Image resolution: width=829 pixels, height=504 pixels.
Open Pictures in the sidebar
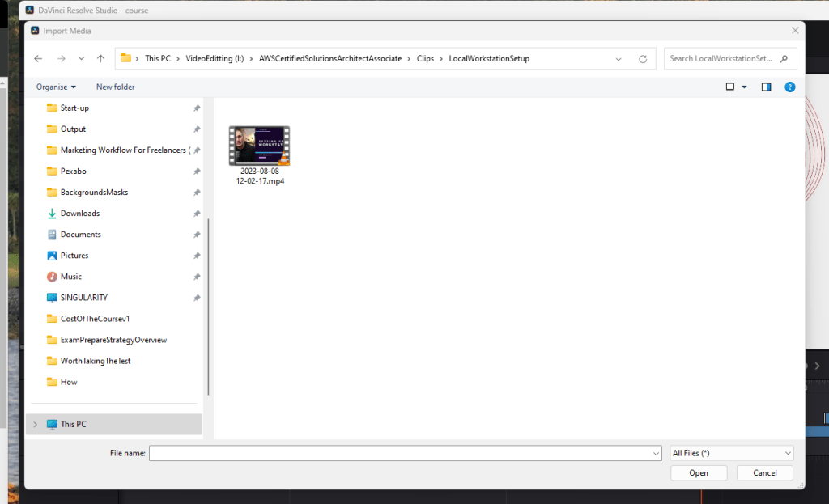[x=74, y=256]
